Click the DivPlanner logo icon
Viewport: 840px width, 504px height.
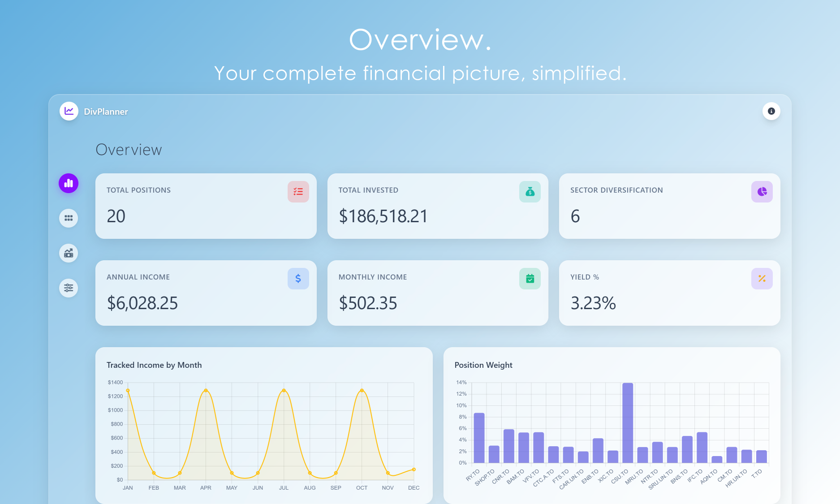(69, 111)
